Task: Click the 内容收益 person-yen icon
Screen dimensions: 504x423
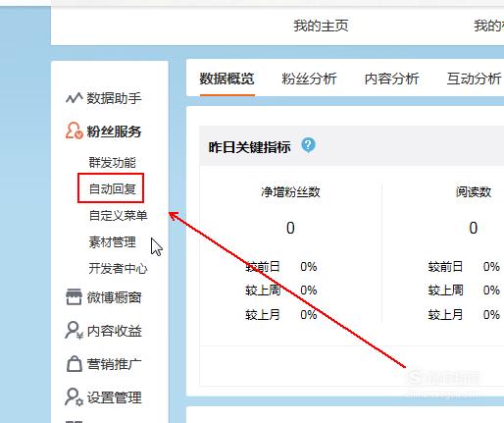Action: (x=74, y=331)
